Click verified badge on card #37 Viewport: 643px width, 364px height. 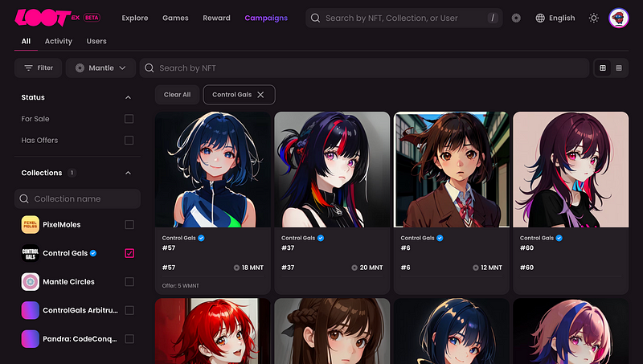[x=320, y=238]
